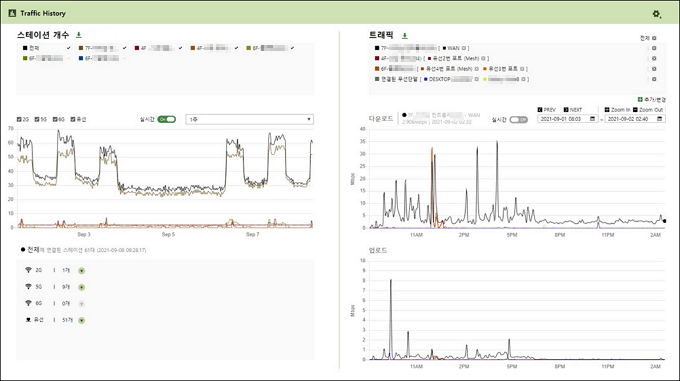
Task: Click the Zoom Out minus icon
Action: pos(635,110)
